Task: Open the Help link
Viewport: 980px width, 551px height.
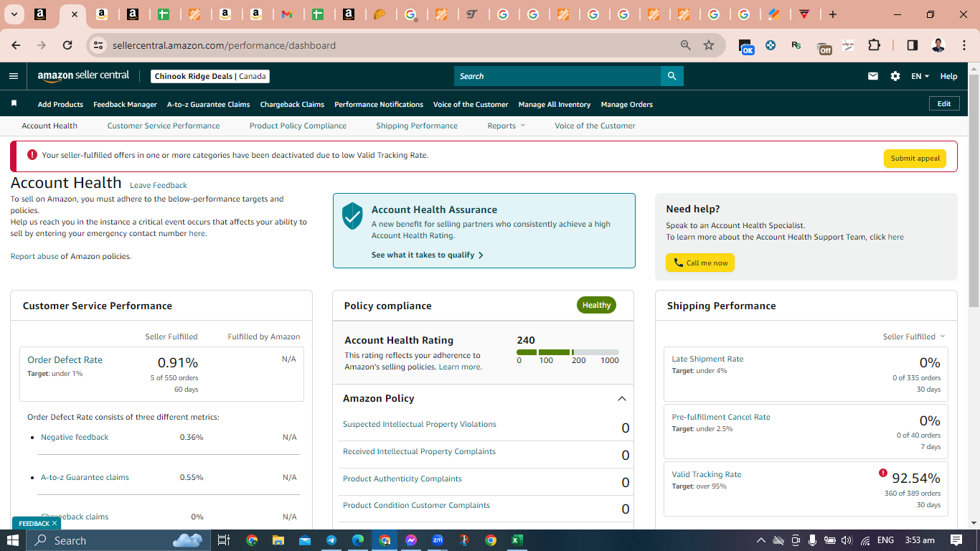Action: click(948, 76)
